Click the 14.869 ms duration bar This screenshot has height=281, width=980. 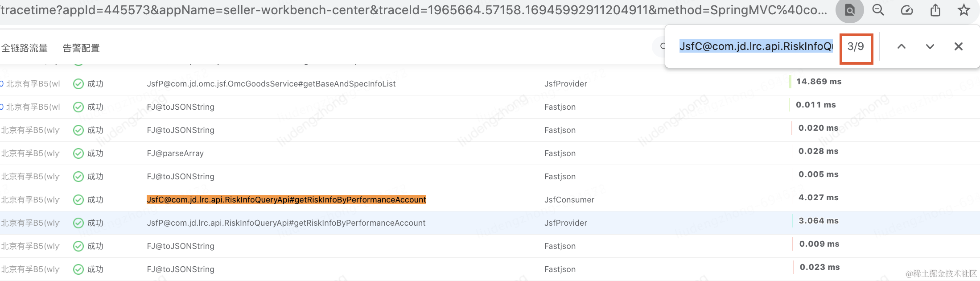click(791, 82)
